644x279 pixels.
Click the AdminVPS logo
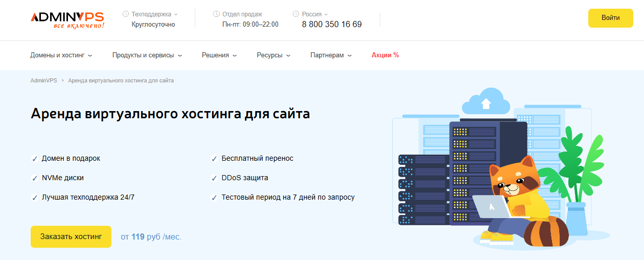67,19
